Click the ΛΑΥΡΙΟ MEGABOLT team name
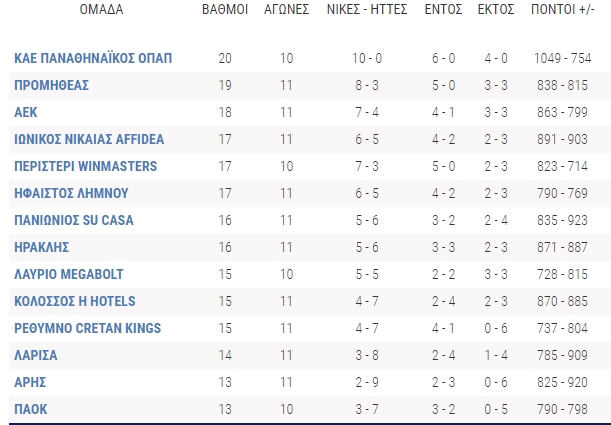This screenshot has width=611, height=425. coord(69,274)
